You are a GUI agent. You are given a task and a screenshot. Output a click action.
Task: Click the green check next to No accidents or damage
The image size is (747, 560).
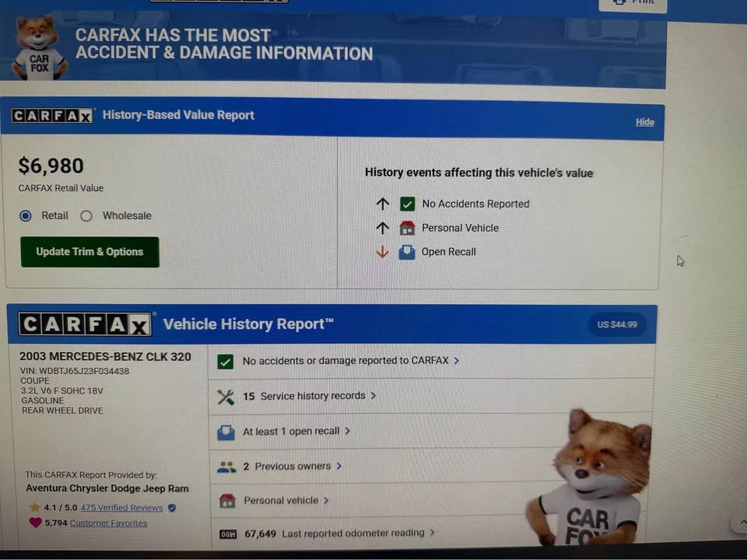click(226, 362)
